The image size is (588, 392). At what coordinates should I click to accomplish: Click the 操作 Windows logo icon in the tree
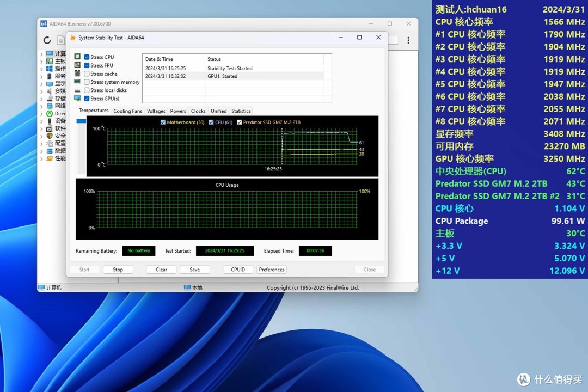click(50, 69)
